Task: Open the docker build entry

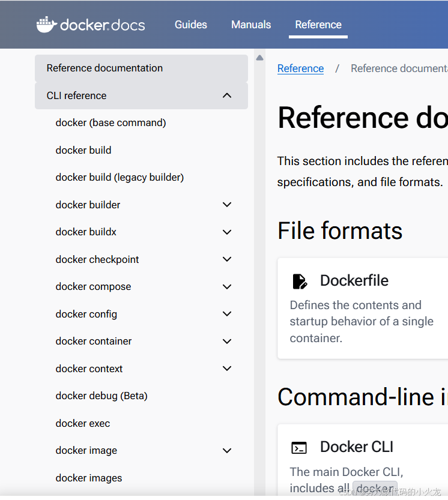Action: click(x=83, y=150)
